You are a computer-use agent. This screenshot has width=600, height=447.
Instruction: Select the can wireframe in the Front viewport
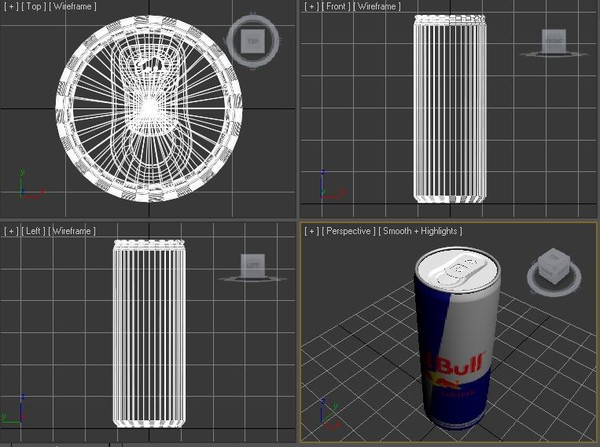click(450, 109)
